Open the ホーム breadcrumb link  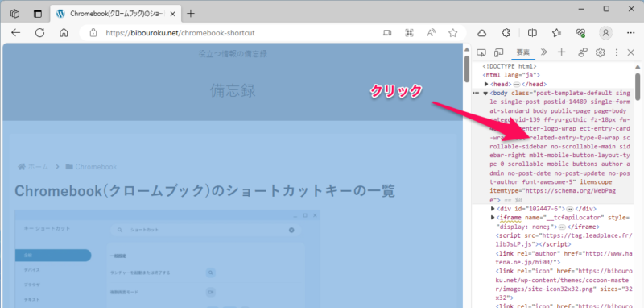click(33, 167)
